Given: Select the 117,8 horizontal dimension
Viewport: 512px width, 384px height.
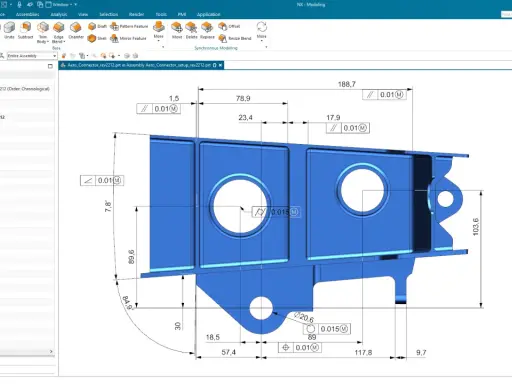Looking at the screenshot, I should pyautogui.click(x=363, y=352).
